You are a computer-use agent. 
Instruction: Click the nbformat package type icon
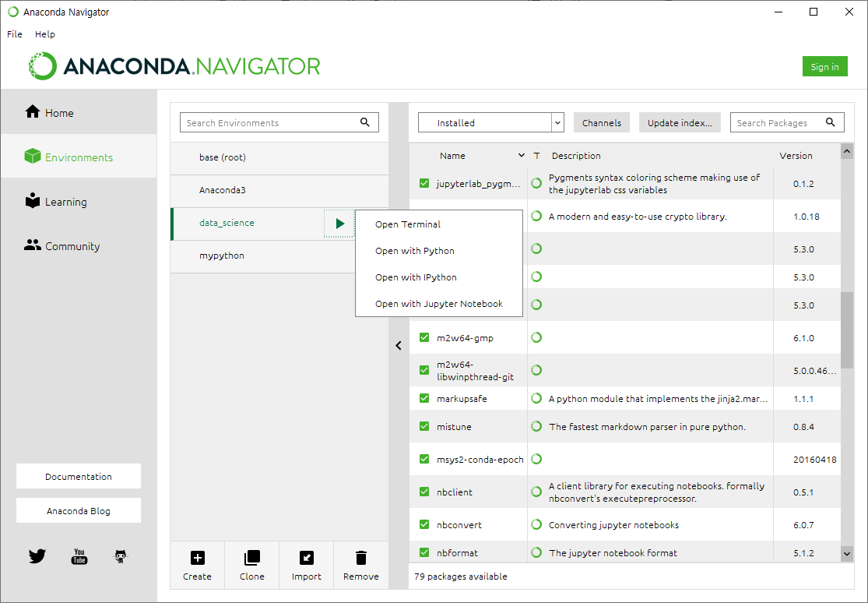(536, 552)
